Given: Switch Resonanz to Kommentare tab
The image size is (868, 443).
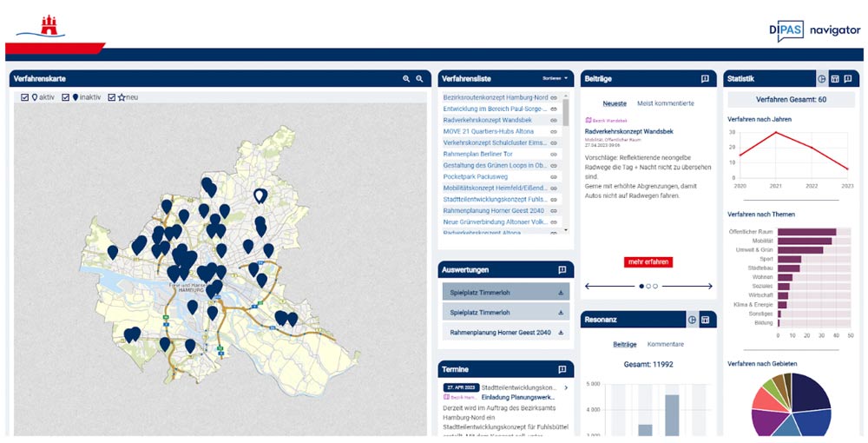Looking at the screenshot, I should (x=666, y=345).
